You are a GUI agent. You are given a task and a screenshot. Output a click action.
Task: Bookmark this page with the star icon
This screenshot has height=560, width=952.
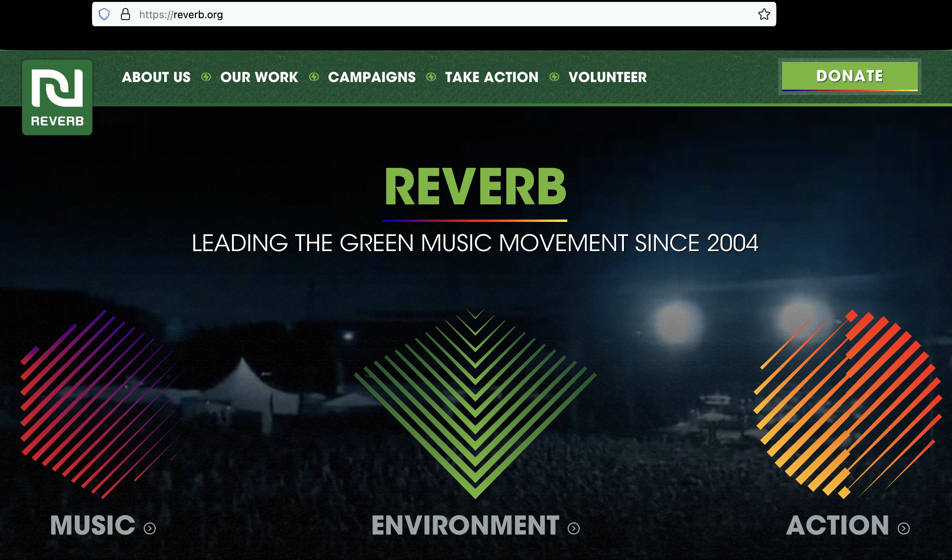(764, 14)
